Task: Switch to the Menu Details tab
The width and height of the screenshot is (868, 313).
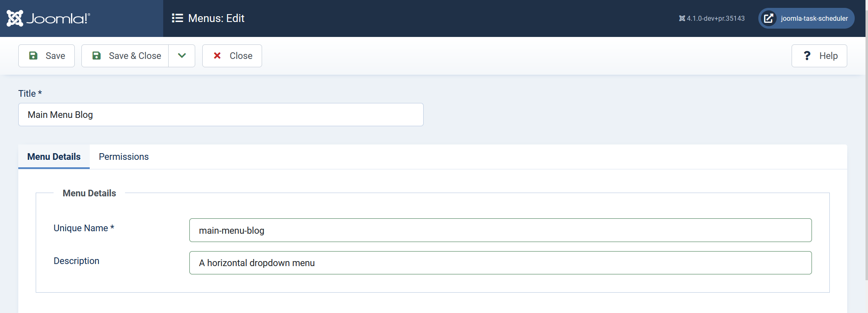Action: (x=54, y=156)
